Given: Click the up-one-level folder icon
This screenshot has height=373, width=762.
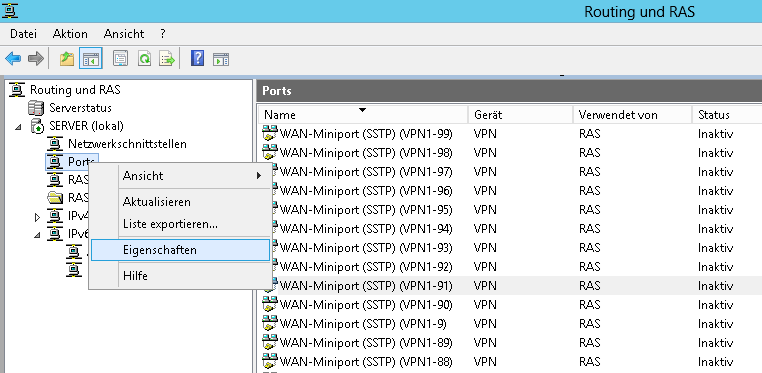Looking at the screenshot, I should click(x=67, y=59).
